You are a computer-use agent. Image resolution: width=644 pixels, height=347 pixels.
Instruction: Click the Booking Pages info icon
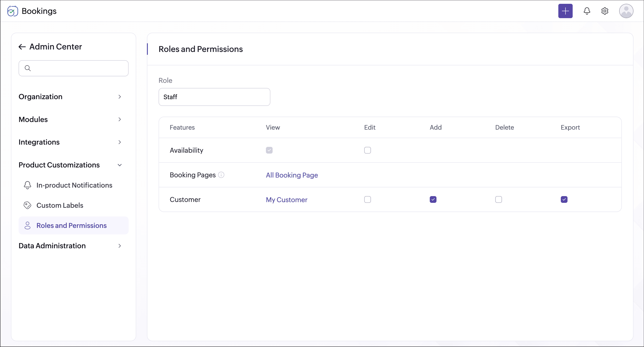[221, 175]
